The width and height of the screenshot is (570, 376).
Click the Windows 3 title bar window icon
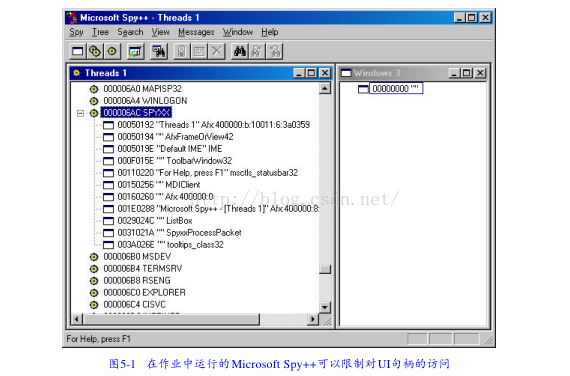coord(346,73)
